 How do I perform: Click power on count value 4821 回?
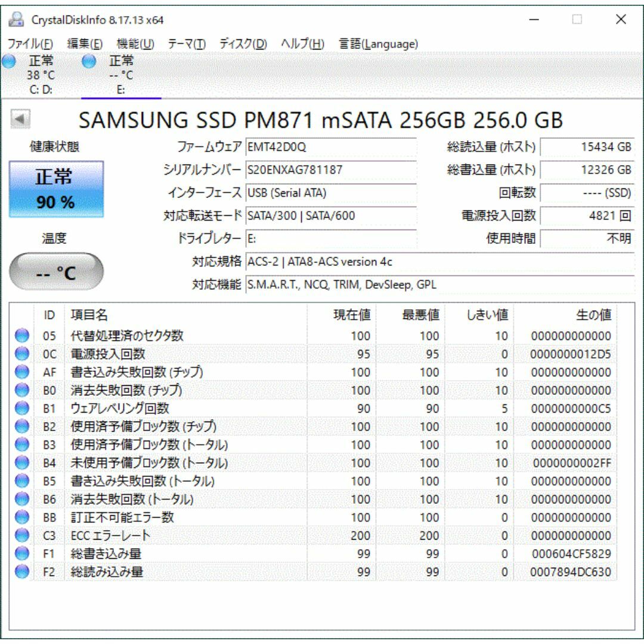tap(587, 216)
